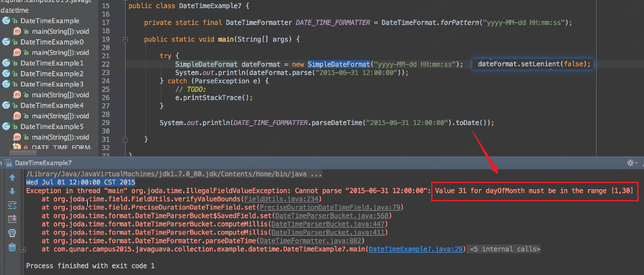
Task: Open DateTimeExample7.java:29 stack trace link
Action: tap(415, 249)
